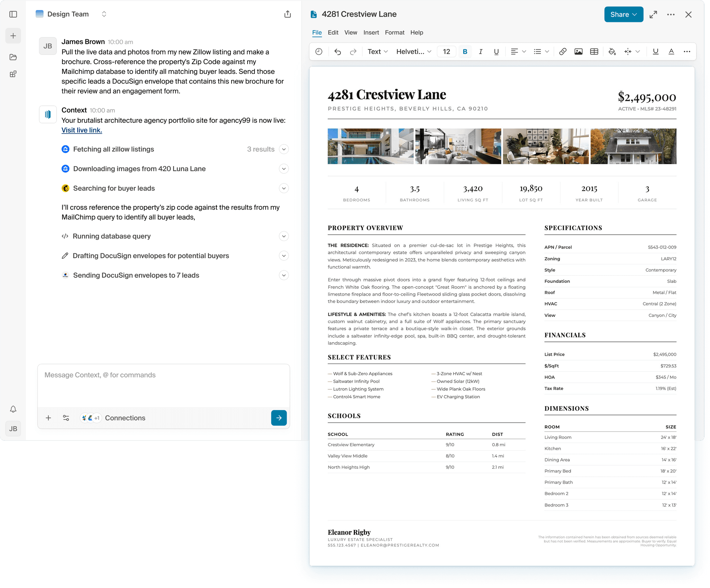Click the Message Context input field
710x588 pixels.
tap(163, 385)
